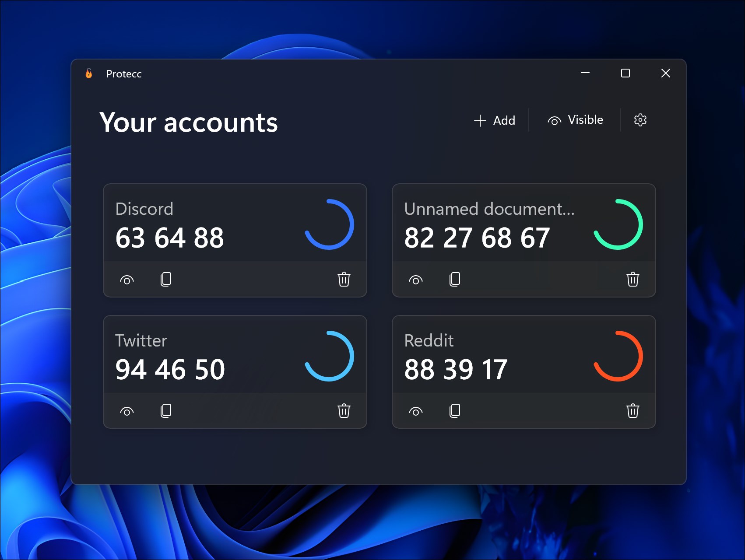Delete the Discord account
Screen dimensions: 745x560
pos(344,279)
